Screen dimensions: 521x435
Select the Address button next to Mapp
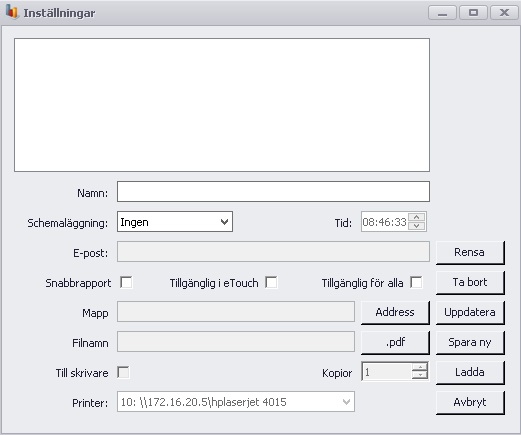[x=395, y=313]
